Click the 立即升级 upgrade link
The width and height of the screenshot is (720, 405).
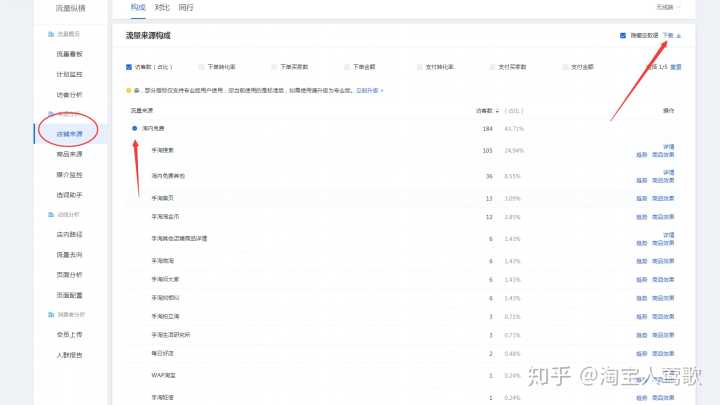point(367,91)
